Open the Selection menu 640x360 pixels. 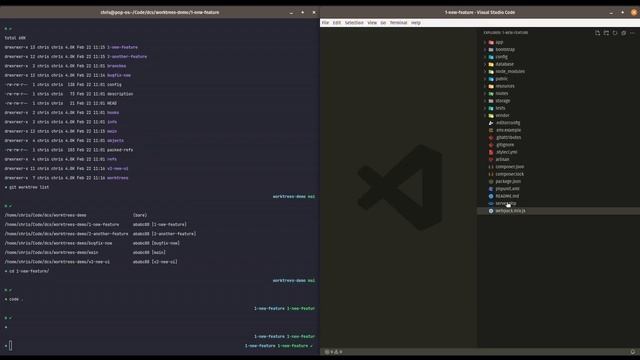point(354,23)
